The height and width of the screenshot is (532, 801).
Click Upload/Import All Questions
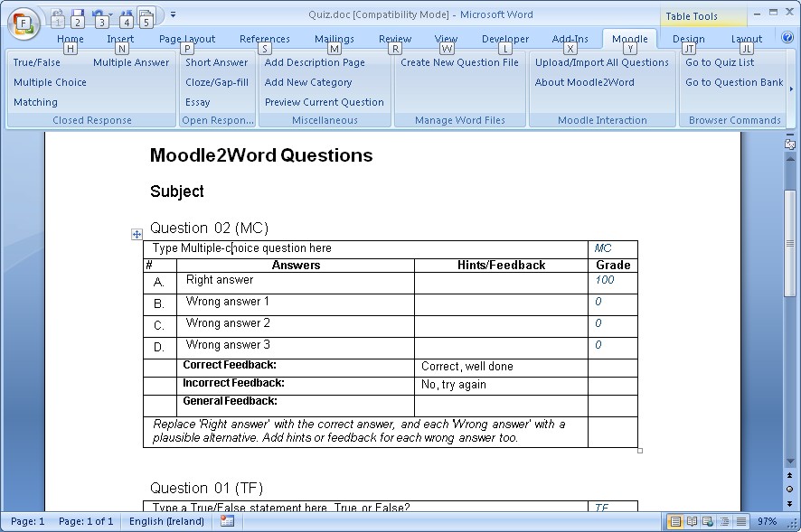click(x=602, y=62)
